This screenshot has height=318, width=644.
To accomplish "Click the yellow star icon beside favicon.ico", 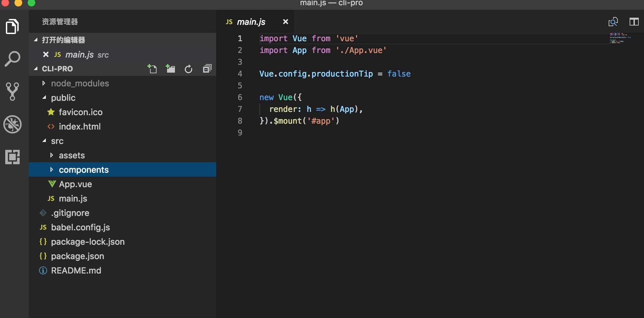I will 51,112.
